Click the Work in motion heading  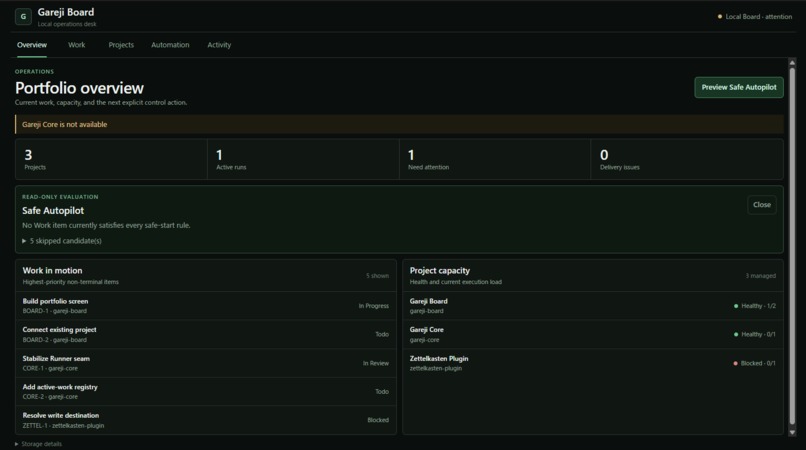[x=52, y=271]
